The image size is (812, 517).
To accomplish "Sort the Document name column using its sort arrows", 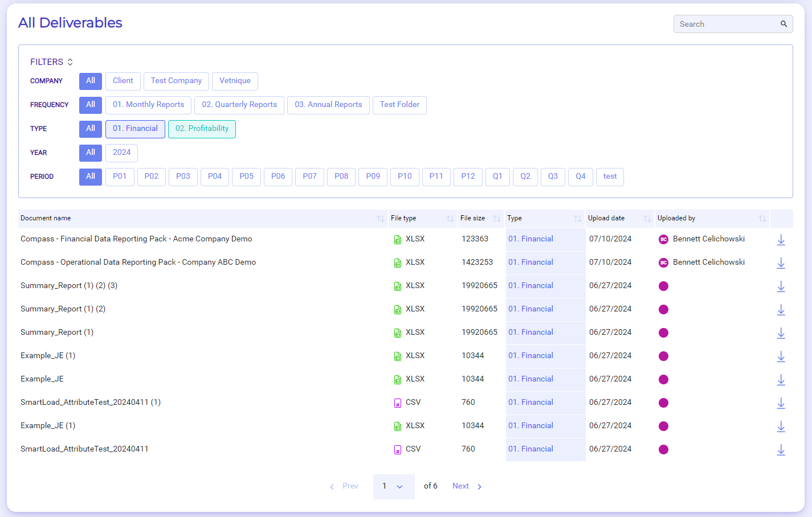I will [381, 218].
